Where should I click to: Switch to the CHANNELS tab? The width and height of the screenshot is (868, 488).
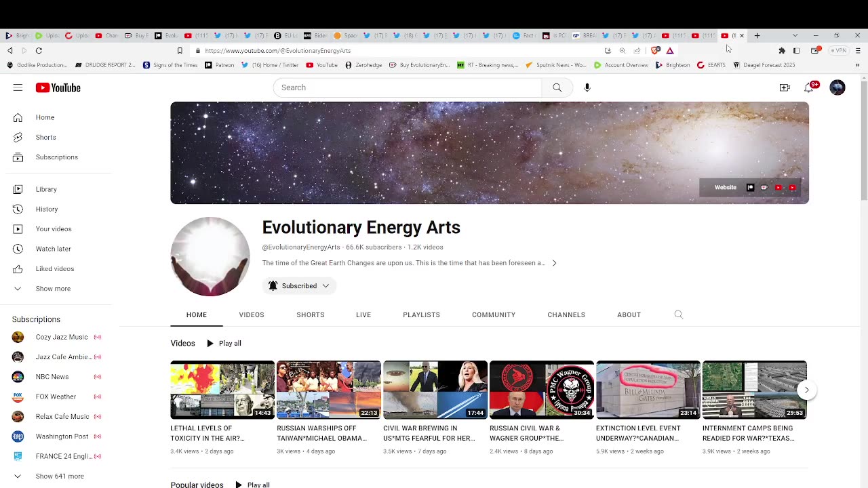(566, 315)
